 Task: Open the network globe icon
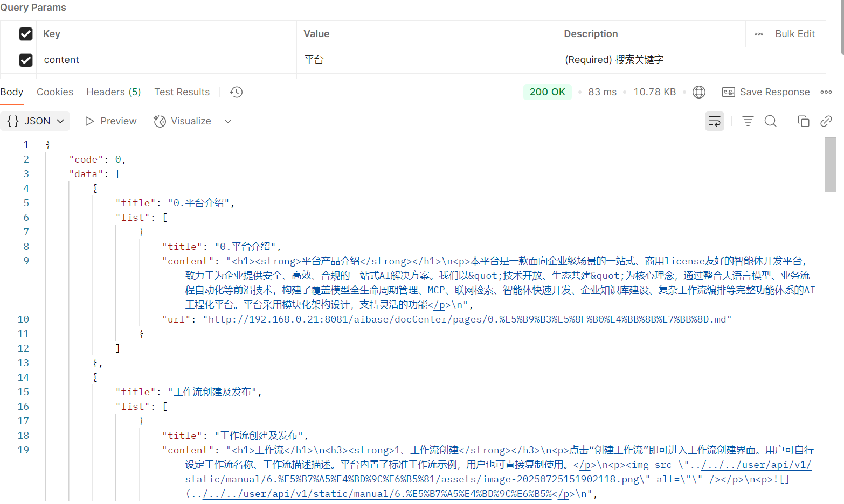[x=699, y=92]
